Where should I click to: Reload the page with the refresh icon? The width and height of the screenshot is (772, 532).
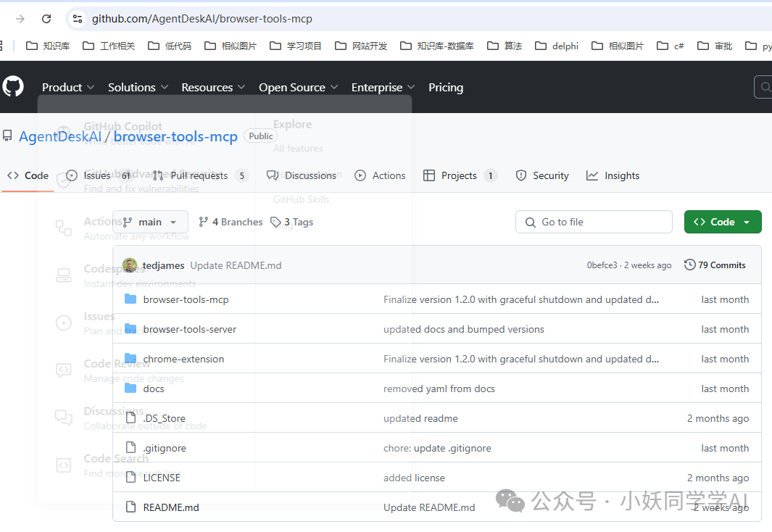coord(46,19)
